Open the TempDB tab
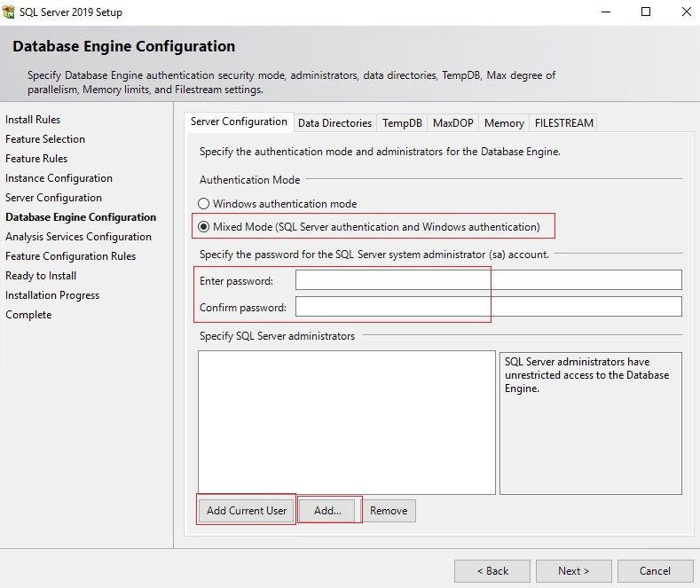The width and height of the screenshot is (700, 588). click(402, 123)
